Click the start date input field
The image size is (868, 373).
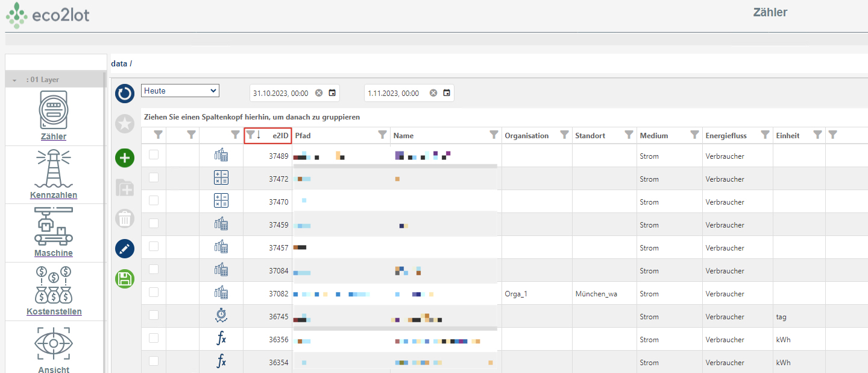(x=281, y=94)
